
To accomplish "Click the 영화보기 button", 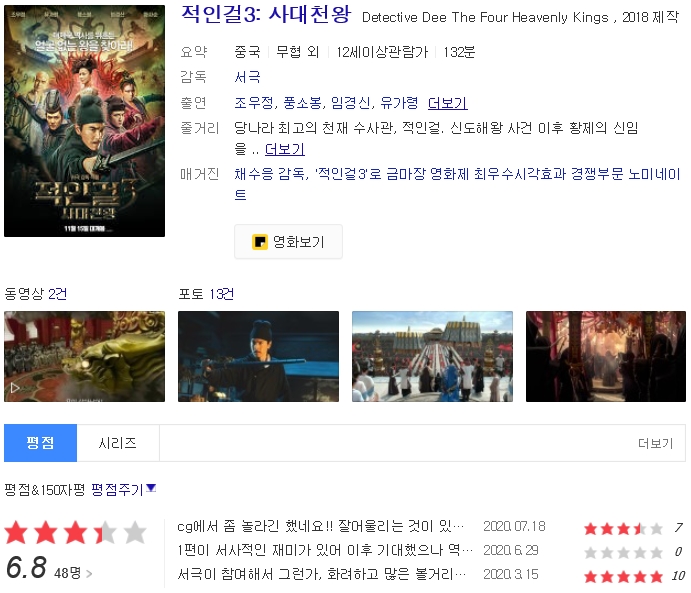I will [288, 241].
